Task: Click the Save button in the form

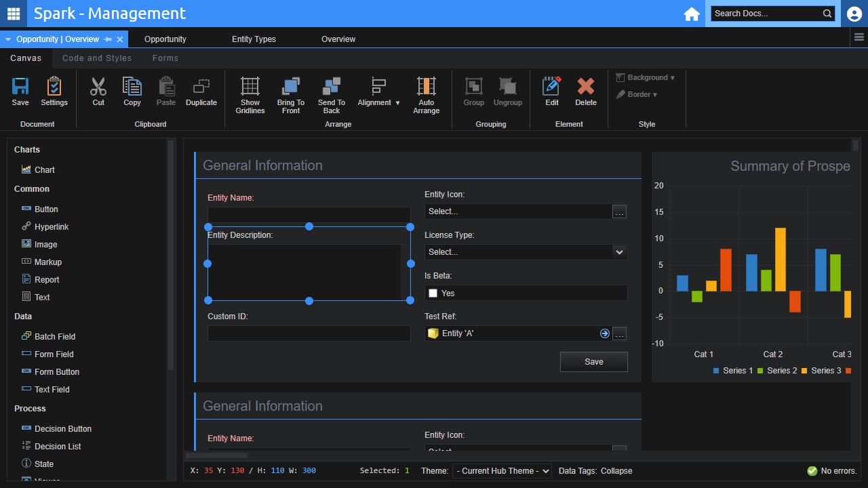Action: (594, 362)
